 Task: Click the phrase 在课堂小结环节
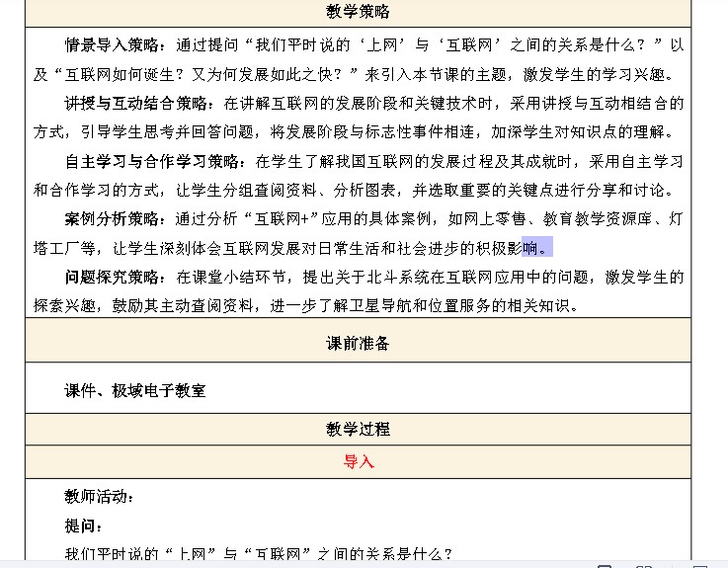[x=230, y=278]
